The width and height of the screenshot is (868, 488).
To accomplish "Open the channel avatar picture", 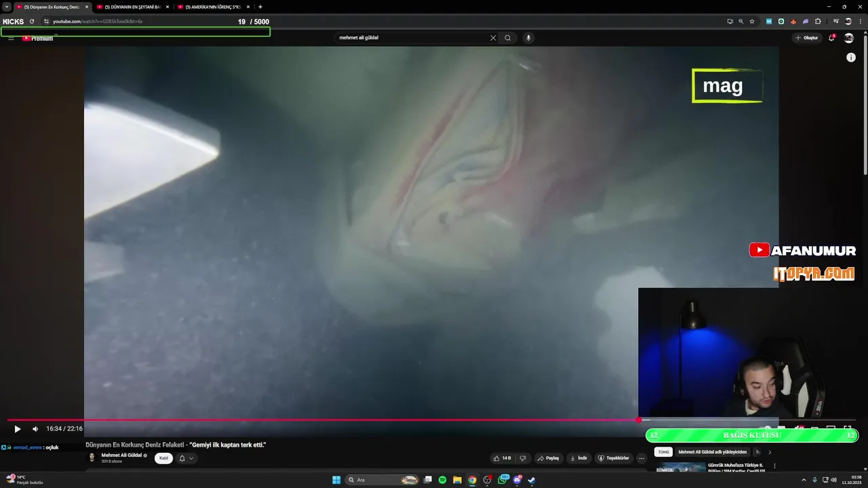I will point(92,457).
